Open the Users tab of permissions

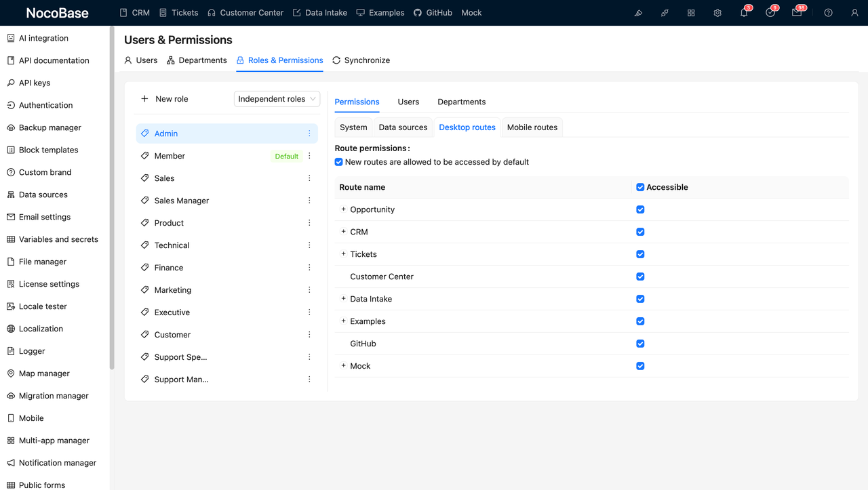(408, 102)
